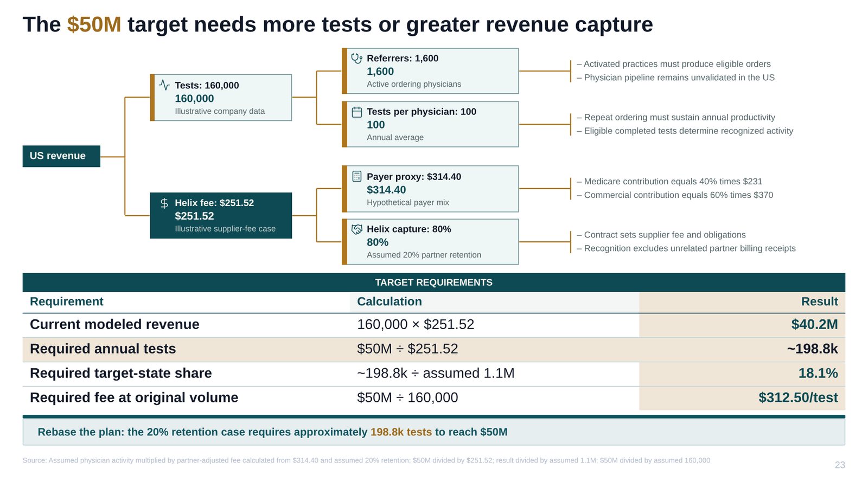Select the 'Referrers: 1,600' heading
This screenshot has height=488, width=868.
pyautogui.click(x=403, y=58)
